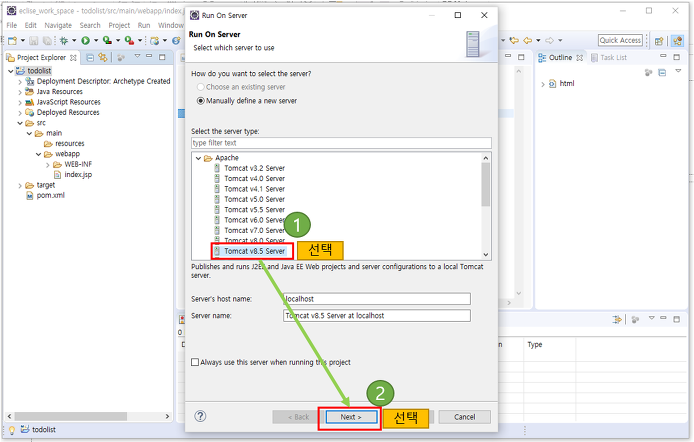
Task: Click the Debug bug icon in the toolbar
Action: point(64,41)
